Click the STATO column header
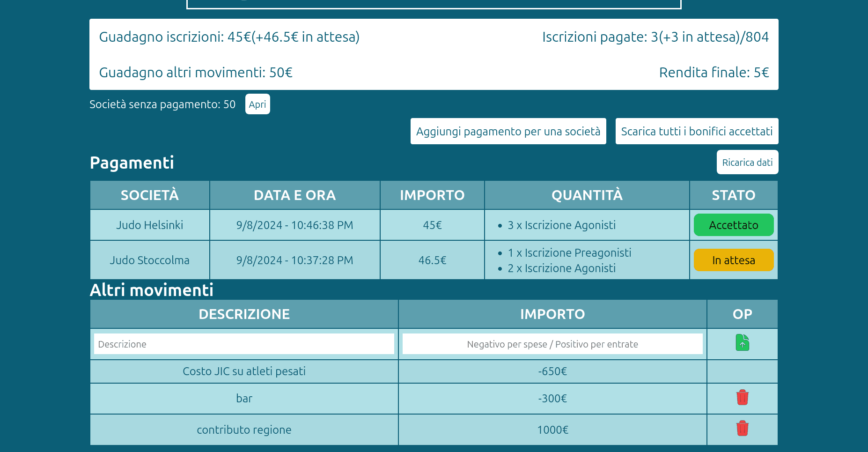The width and height of the screenshot is (868, 452). pyautogui.click(x=733, y=195)
